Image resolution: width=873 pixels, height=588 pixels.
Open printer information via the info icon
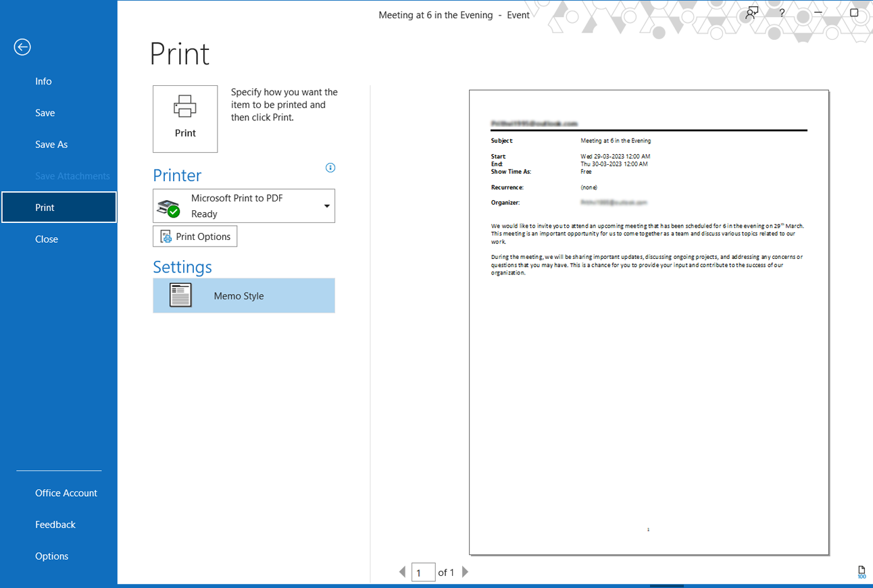(x=330, y=167)
